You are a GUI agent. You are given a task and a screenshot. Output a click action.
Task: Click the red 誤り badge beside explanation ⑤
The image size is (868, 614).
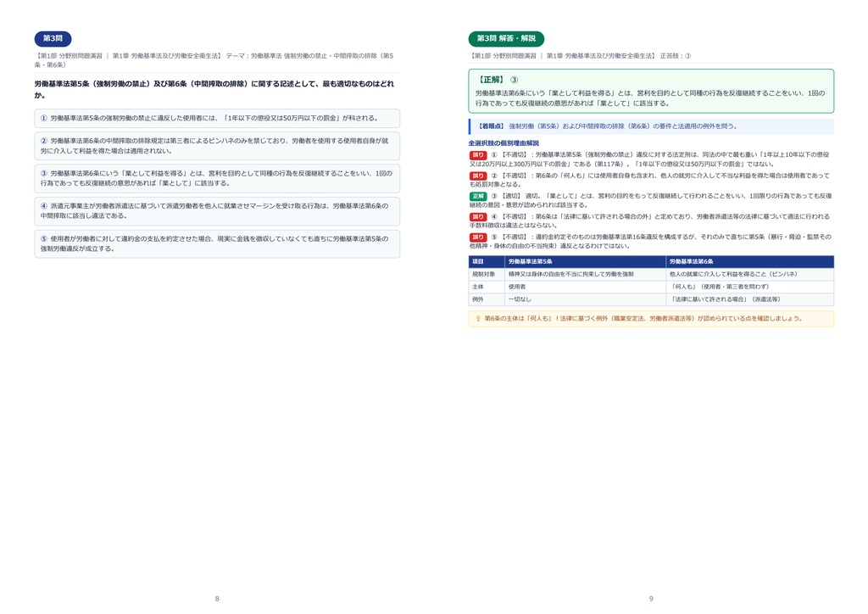tap(478, 237)
